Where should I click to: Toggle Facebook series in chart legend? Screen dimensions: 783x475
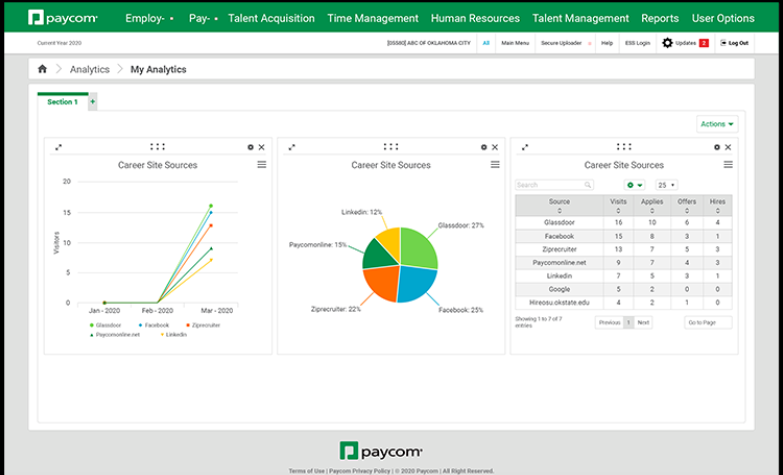point(154,325)
